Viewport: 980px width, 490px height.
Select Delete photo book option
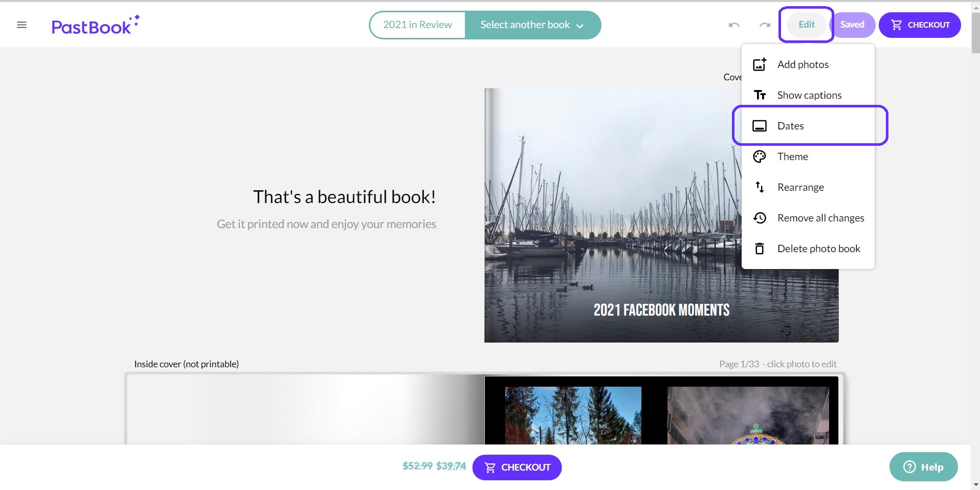808,249
